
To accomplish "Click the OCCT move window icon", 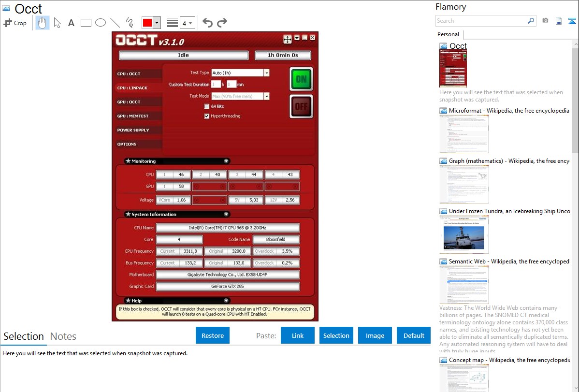I will click(x=287, y=39).
